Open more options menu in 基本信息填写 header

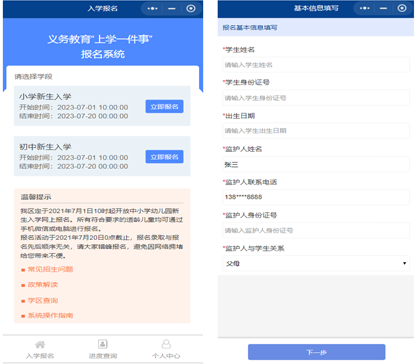pyautogui.click(x=365, y=8)
